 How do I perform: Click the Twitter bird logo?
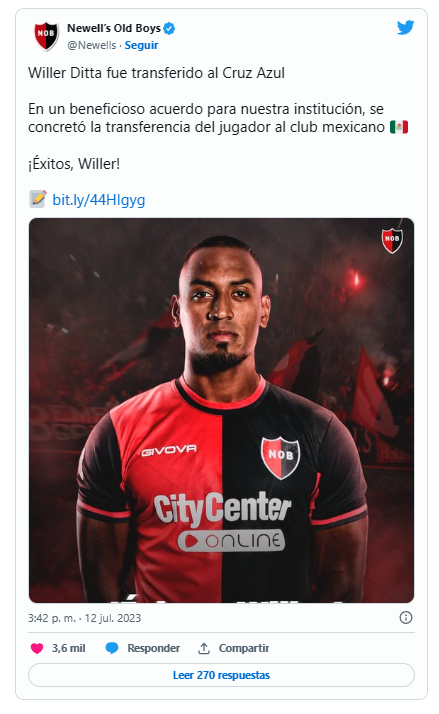[405, 27]
